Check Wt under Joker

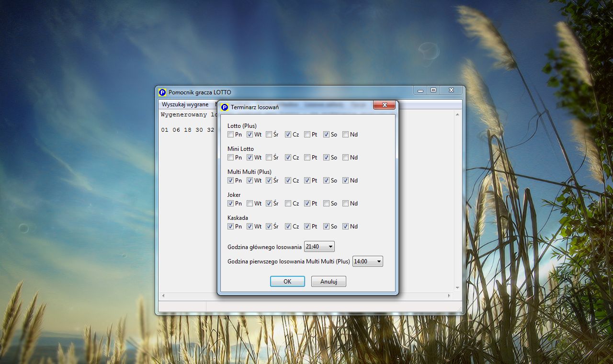click(250, 204)
